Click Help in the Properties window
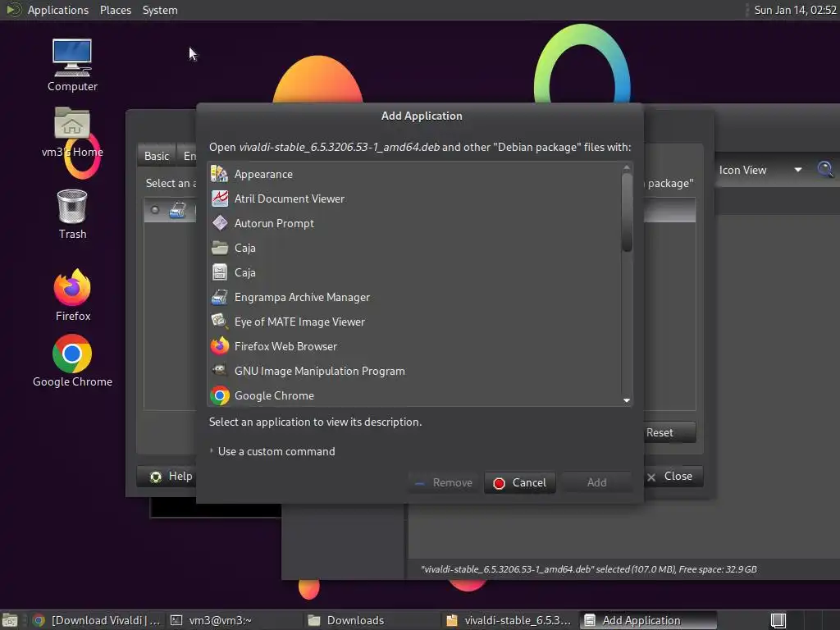 coord(167,477)
